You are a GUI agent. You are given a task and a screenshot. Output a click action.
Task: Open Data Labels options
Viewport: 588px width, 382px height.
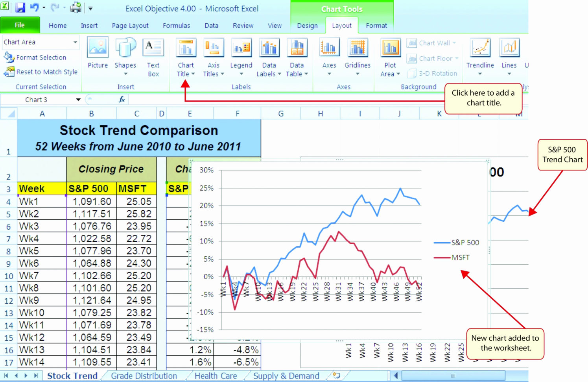[x=269, y=58]
